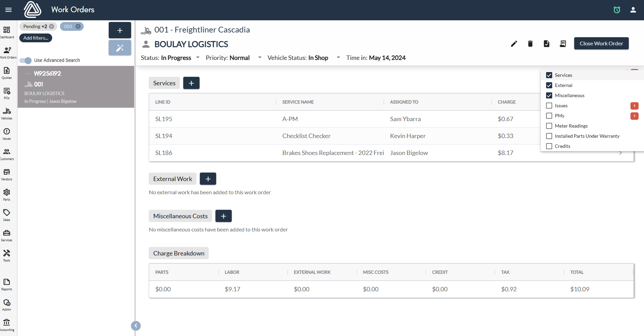Check the Issues checkbox in section list
Image resolution: width=644 pixels, height=336 pixels.
tap(549, 106)
